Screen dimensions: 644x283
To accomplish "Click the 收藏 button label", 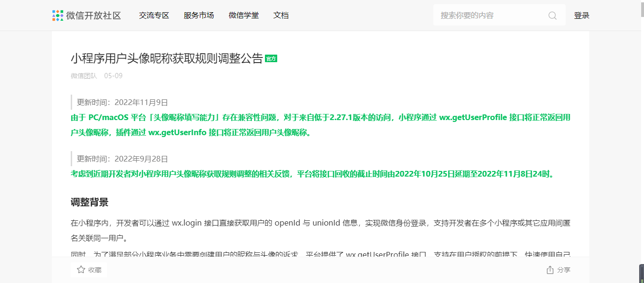I will coord(95,270).
